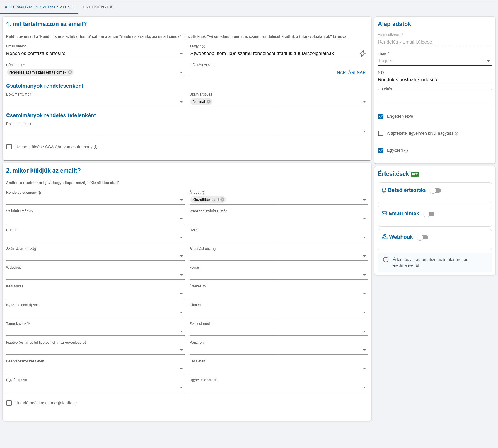Click the Belső értesítés heading
The width and height of the screenshot is (498, 448).
[407, 190]
